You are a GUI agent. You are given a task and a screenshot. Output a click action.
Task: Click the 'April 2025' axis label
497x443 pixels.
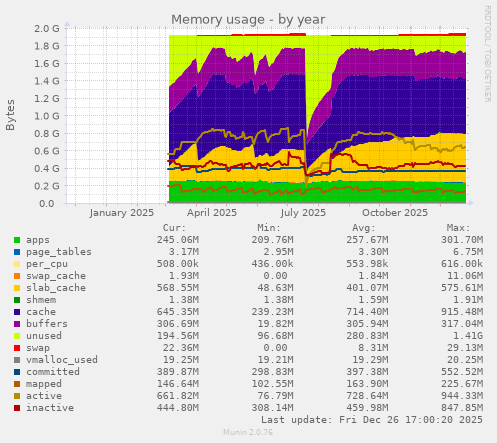(x=212, y=213)
